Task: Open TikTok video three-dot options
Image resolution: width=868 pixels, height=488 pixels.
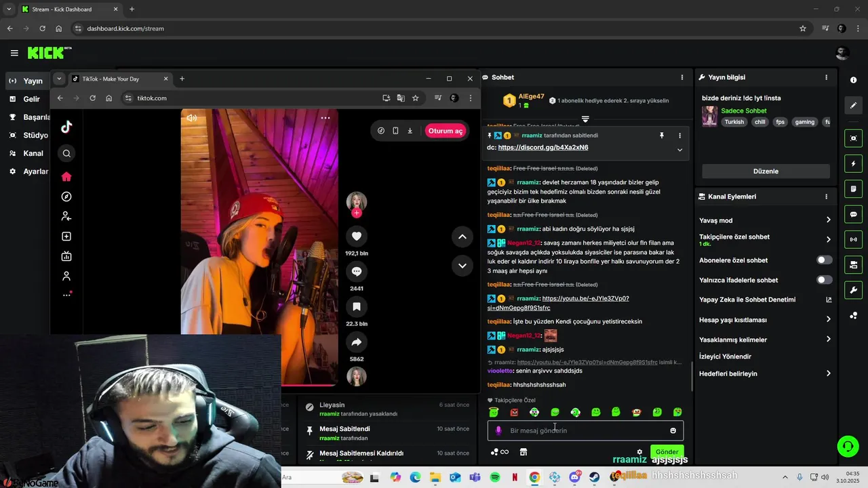Action: click(325, 118)
